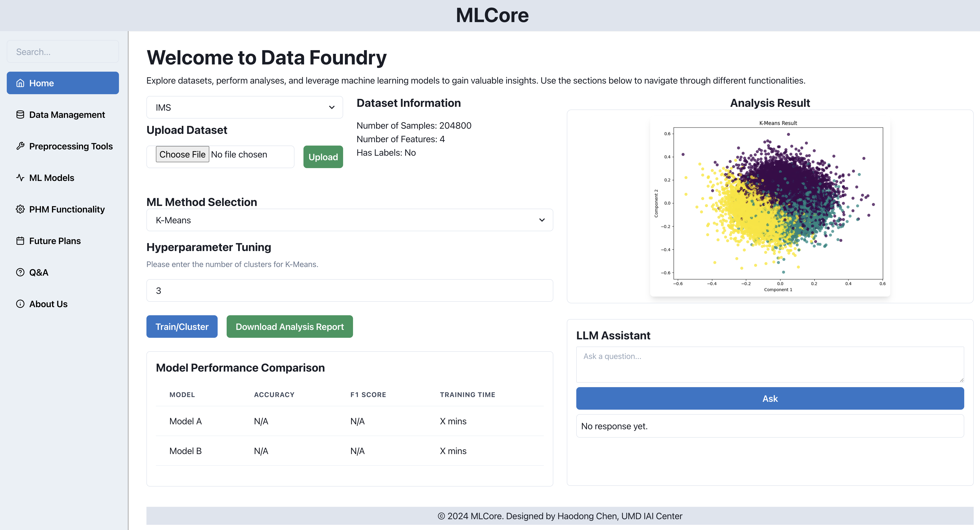Click 'No file chosen' text
980x530 pixels.
click(x=239, y=154)
